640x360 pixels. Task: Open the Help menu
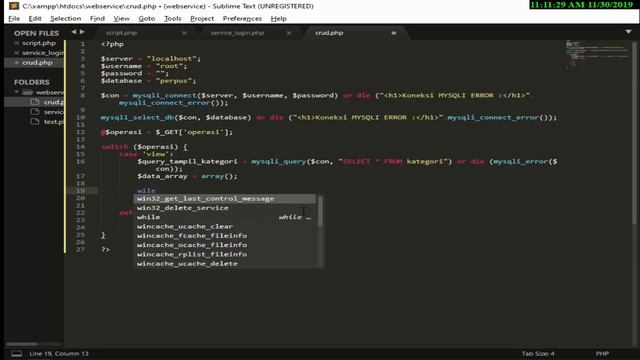[278, 18]
